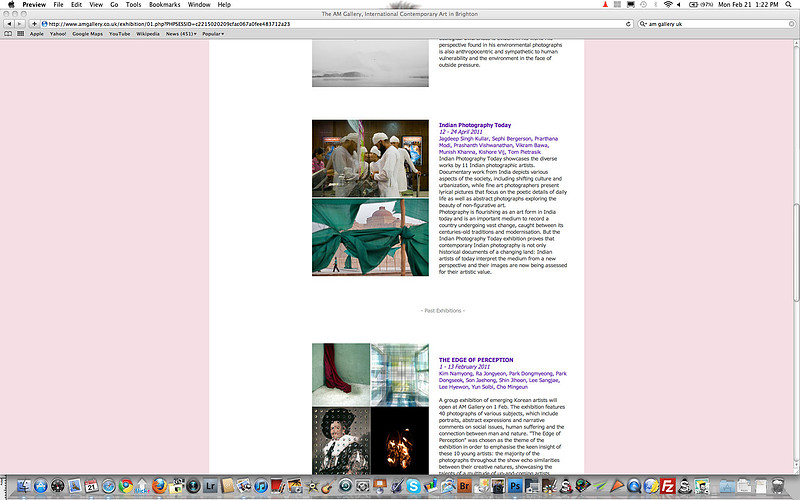Open the bookmarks book icon
800x500 pixels.
point(8,34)
